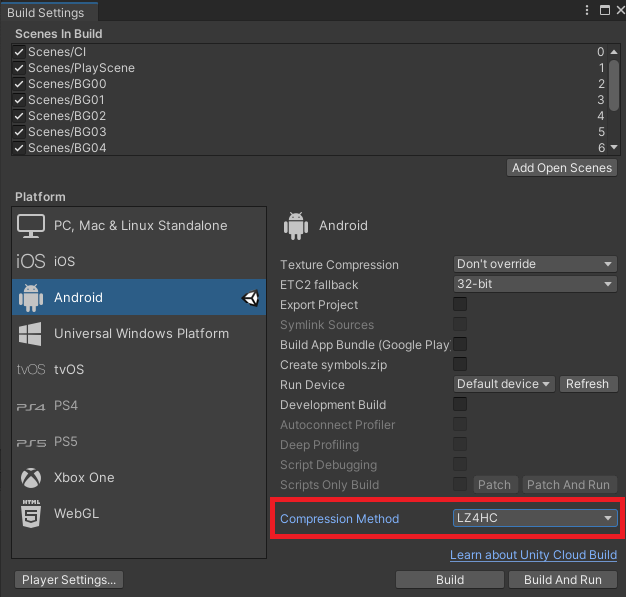Click the PS4 logo icon
628x597 pixels.
coord(31,407)
